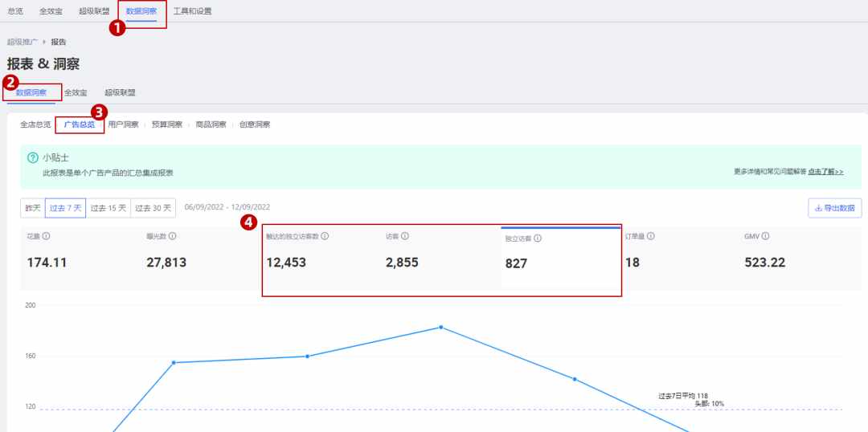Select the 过去 15 天 date range
Viewport: 868px width, 432px height.
pos(108,209)
